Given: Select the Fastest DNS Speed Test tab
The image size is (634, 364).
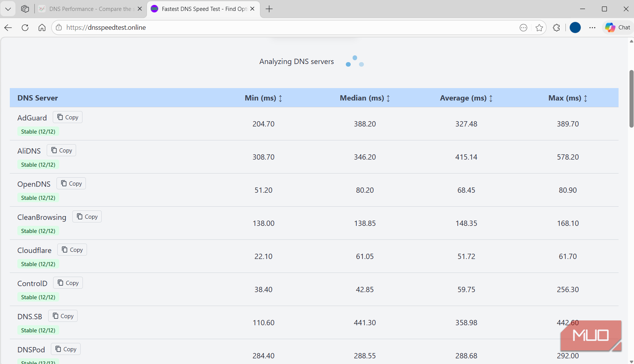Looking at the screenshot, I should (x=203, y=9).
